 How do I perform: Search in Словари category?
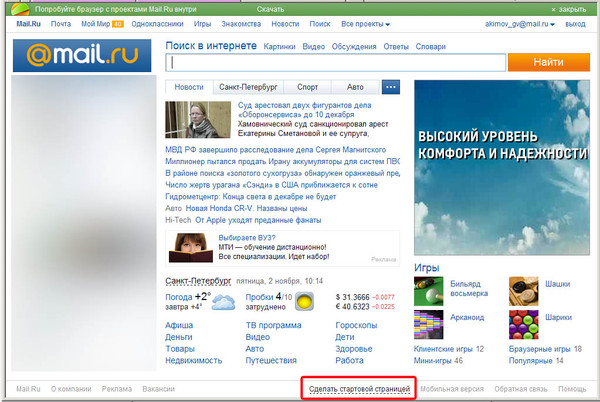[430, 47]
